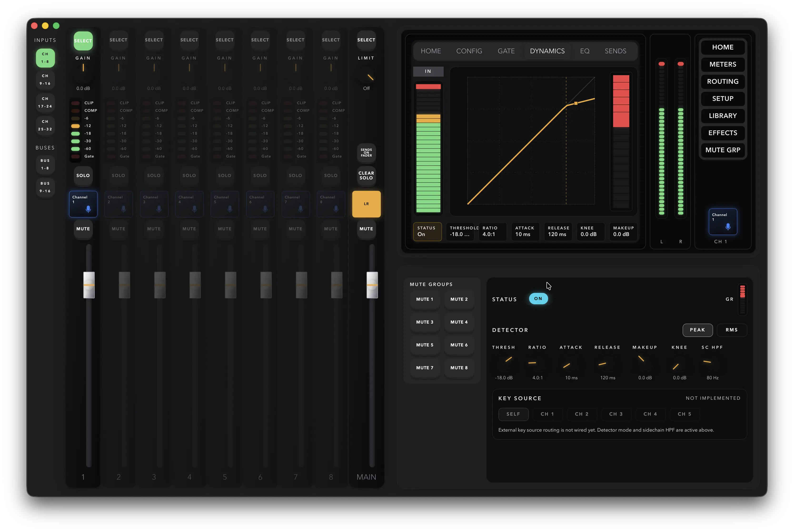Viewport: 794px width, 532px height.
Task: Click the main LIMIT knob
Action: [x=366, y=73]
